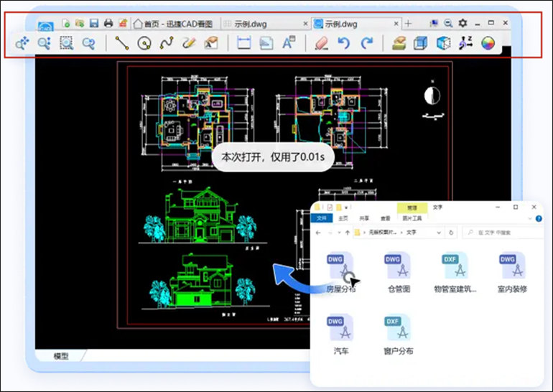Go back in Explorer navigation

[x=318, y=233]
